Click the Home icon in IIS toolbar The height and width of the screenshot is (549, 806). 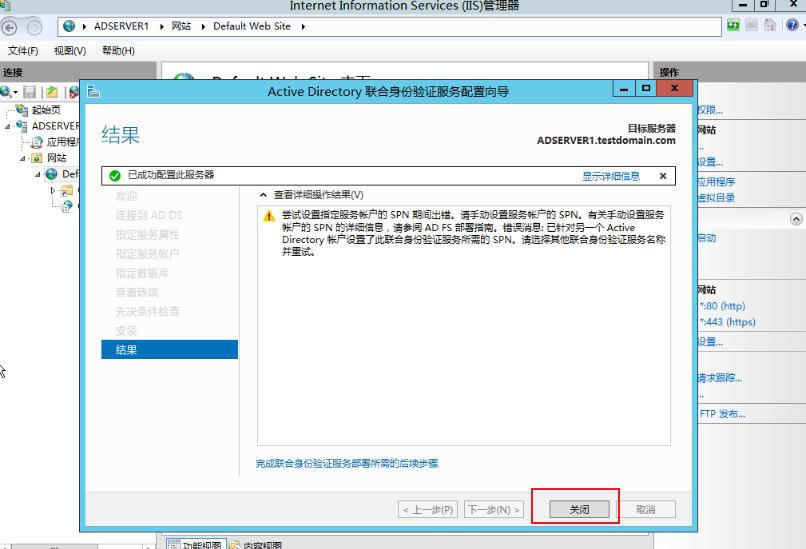click(770, 25)
